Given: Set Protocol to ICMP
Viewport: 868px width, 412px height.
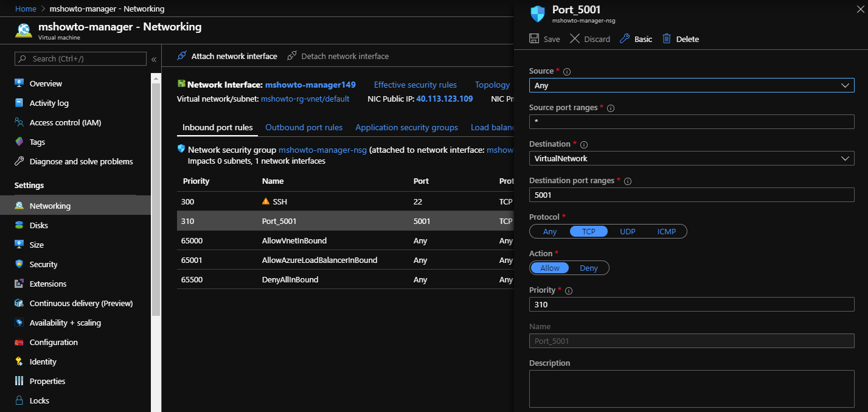Looking at the screenshot, I should click(667, 231).
